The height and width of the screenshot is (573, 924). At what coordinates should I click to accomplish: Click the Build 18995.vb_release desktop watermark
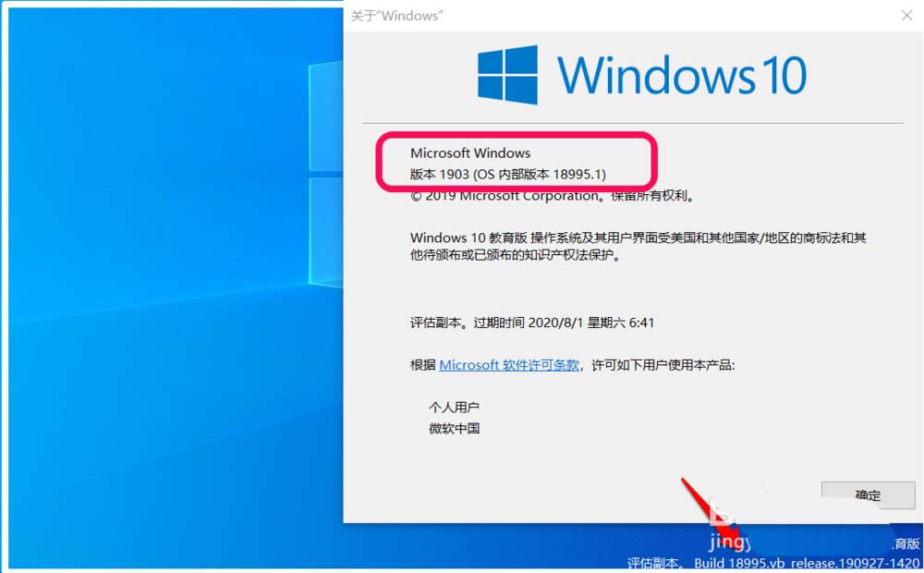[x=807, y=563]
